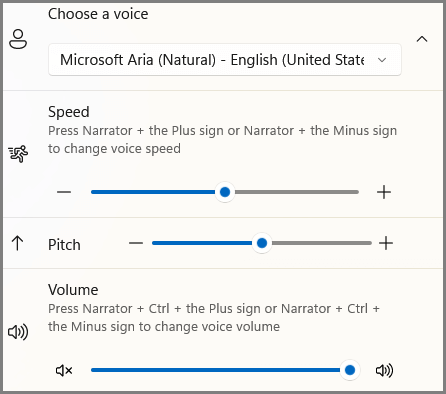The image size is (446, 394).
Task: Click the blue filled Volume slider track
Action: point(215,370)
